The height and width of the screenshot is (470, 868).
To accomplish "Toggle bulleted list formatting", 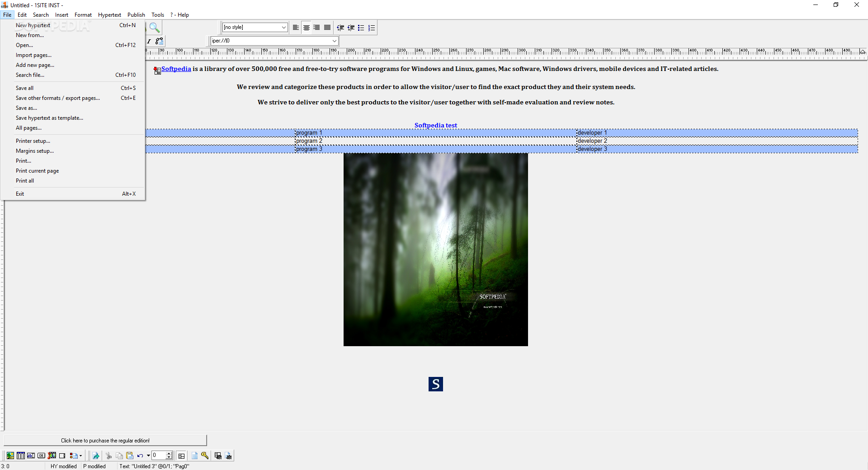I will tap(361, 28).
